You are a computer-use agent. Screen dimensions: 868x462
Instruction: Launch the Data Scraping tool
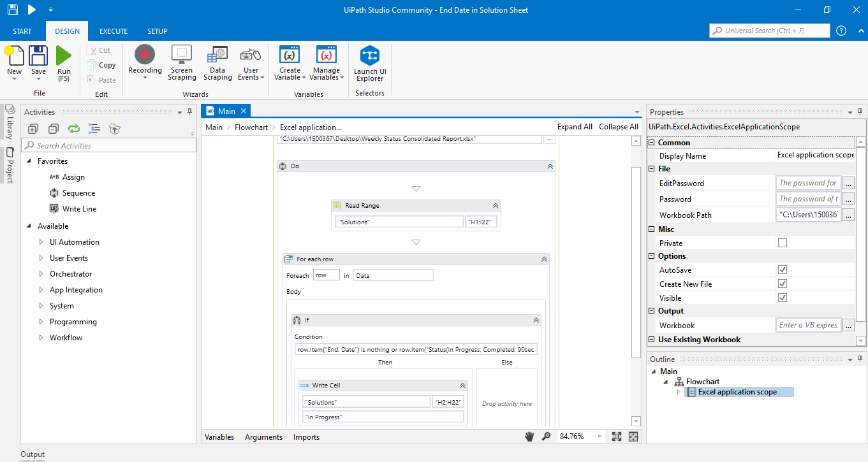pyautogui.click(x=217, y=62)
